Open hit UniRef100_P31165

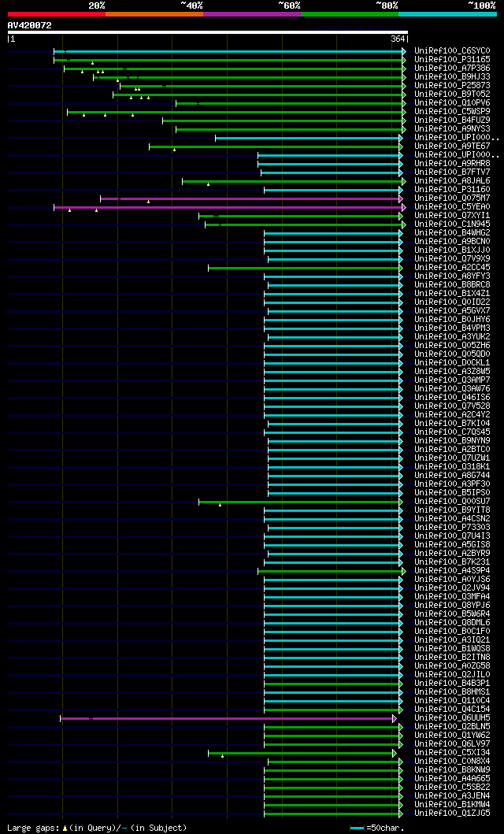[453, 60]
